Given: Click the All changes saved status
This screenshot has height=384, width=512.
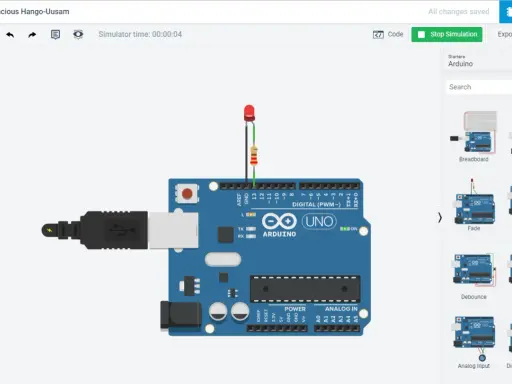Looking at the screenshot, I should [459, 12].
